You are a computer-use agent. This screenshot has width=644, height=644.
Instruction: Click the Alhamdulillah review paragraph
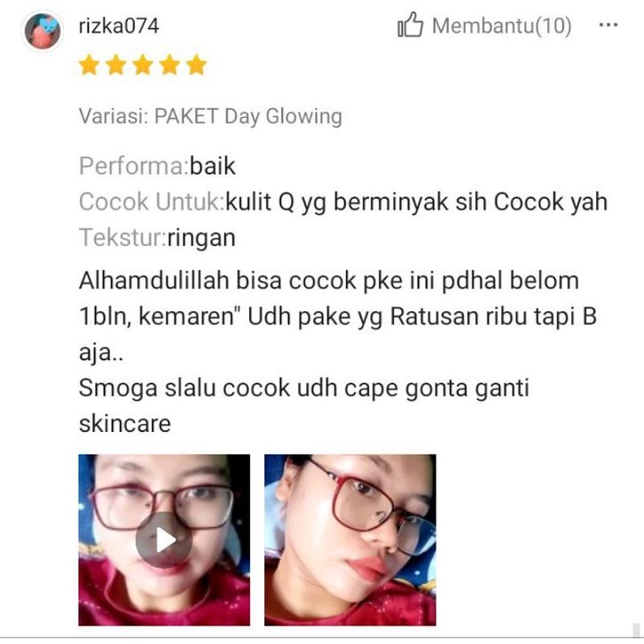tap(338, 317)
